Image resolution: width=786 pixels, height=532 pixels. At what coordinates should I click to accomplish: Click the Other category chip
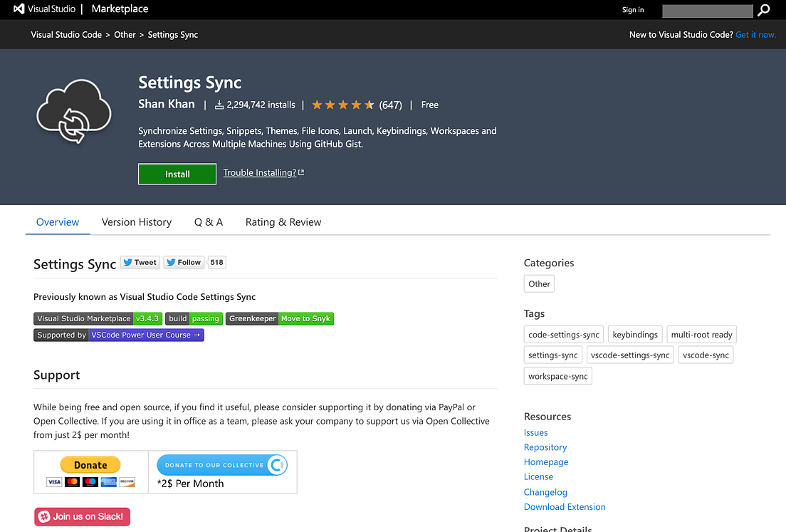click(x=539, y=283)
